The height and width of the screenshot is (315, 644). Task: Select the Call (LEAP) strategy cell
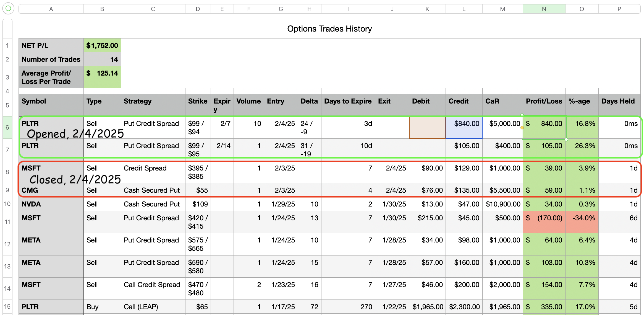pyautogui.click(x=153, y=307)
